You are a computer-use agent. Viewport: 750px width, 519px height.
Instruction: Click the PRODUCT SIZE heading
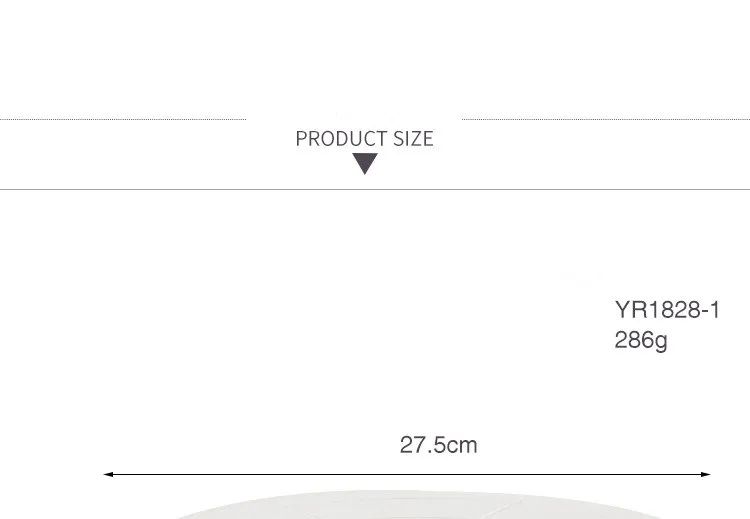(x=364, y=139)
